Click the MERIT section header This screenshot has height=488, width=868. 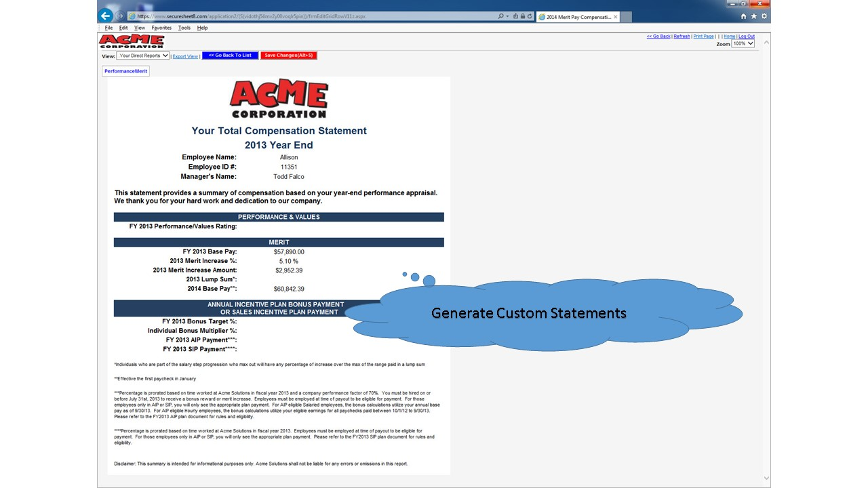279,242
